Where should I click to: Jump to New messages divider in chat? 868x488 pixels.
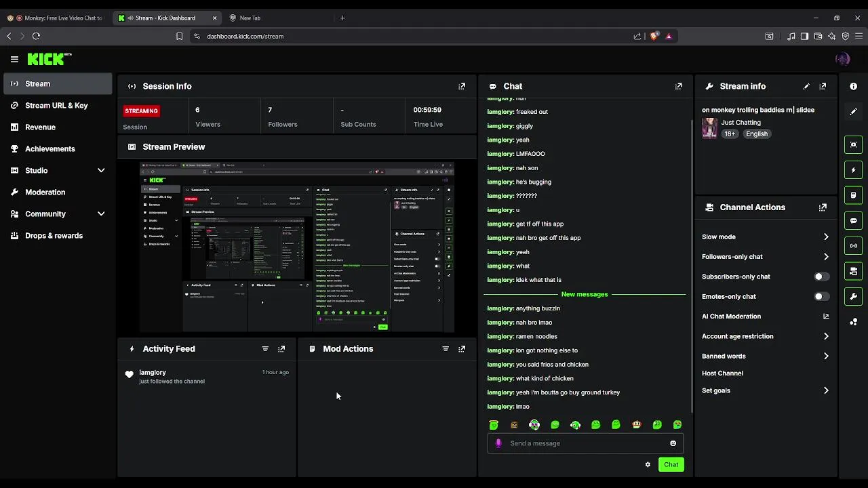point(585,294)
